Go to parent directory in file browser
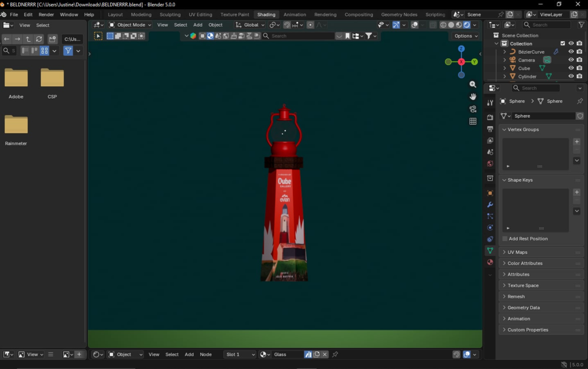The image size is (588, 369). [x=28, y=39]
